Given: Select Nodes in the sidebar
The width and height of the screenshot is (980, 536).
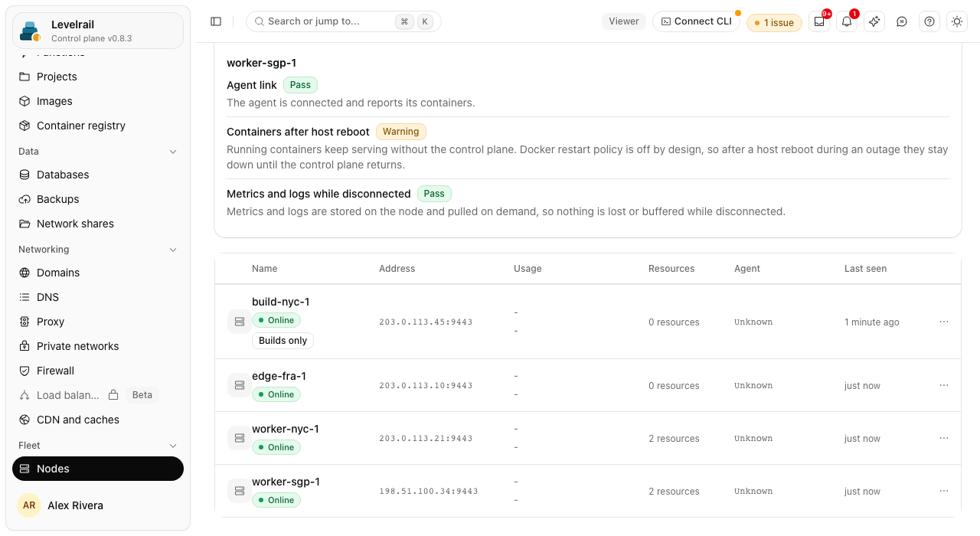Looking at the screenshot, I should tap(98, 469).
